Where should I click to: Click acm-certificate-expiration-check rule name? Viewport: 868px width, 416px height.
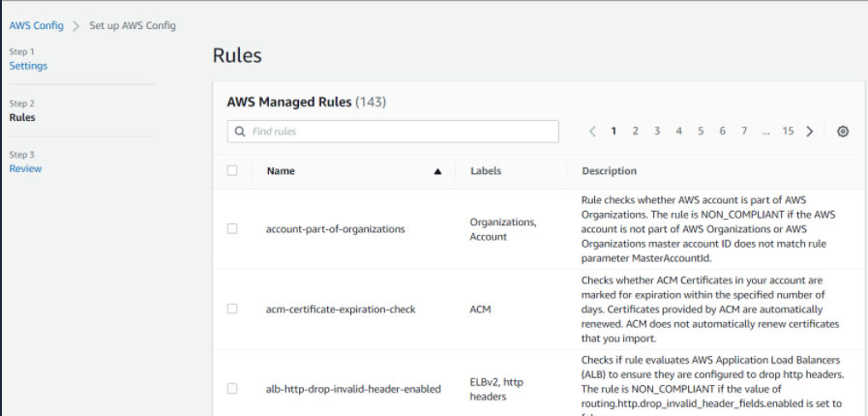pyautogui.click(x=341, y=310)
